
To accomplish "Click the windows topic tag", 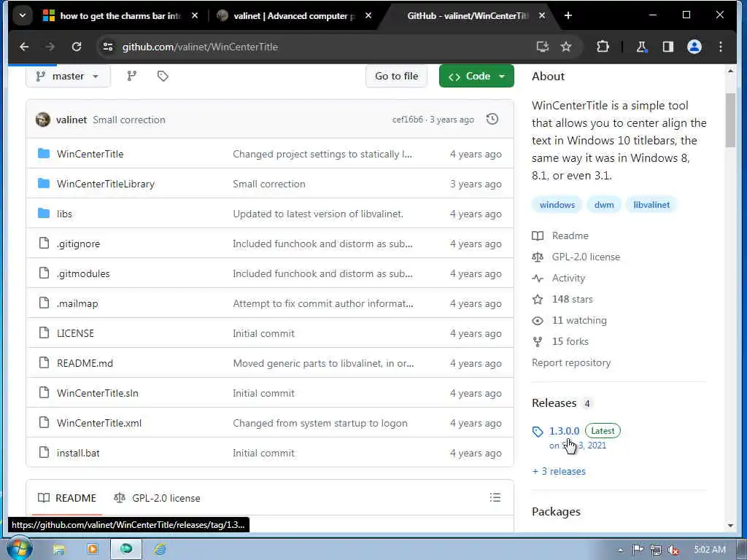I will point(557,205).
